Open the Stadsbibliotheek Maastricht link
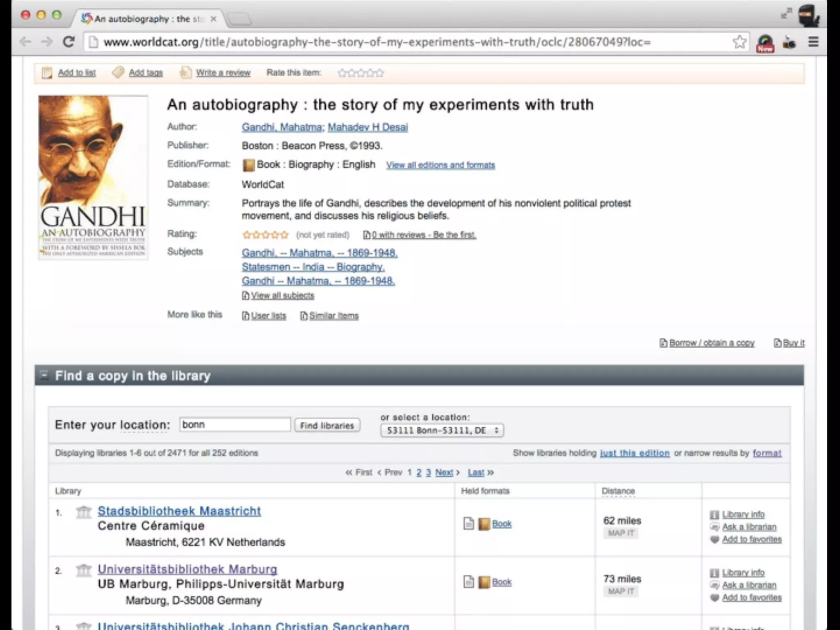840x630 pixels. pos(179,511)
